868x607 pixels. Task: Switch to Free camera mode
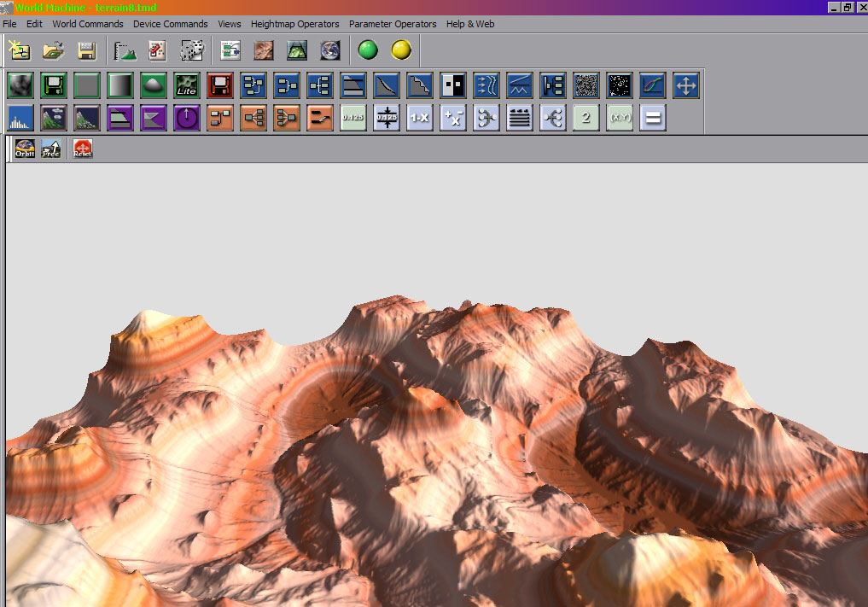click(51, 149)
